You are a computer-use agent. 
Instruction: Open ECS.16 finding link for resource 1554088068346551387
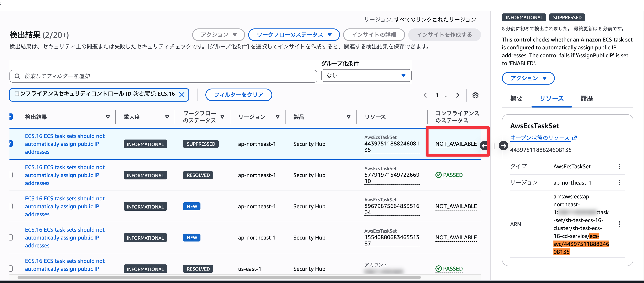[x=65, y=237]
